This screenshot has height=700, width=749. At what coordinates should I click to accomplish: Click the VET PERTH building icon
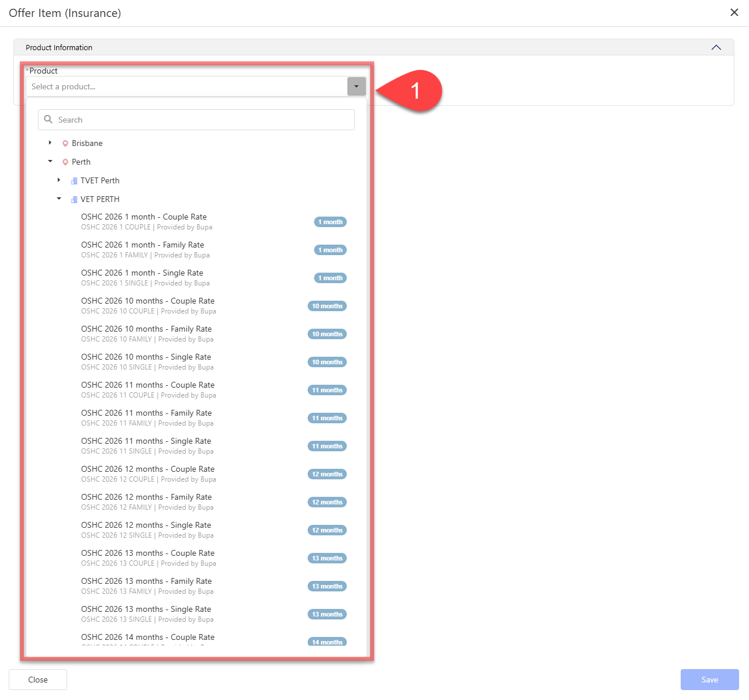(74, 200)
